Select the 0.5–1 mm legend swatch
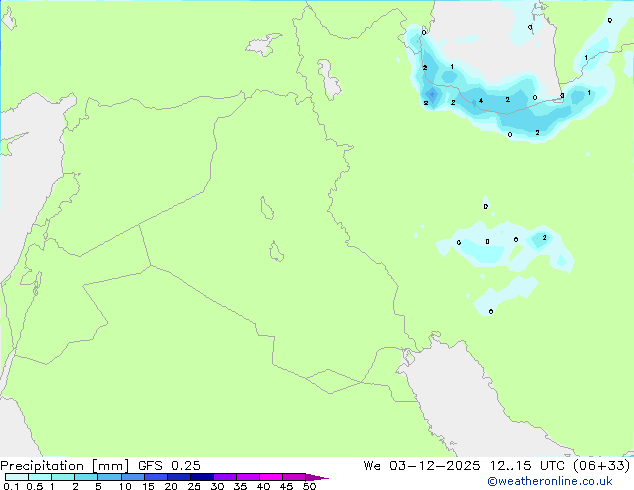 pos(40,477)
